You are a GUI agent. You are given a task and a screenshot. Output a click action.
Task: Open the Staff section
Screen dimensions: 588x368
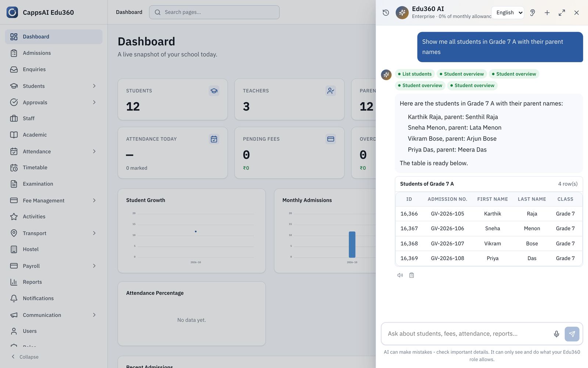(54, 118)
